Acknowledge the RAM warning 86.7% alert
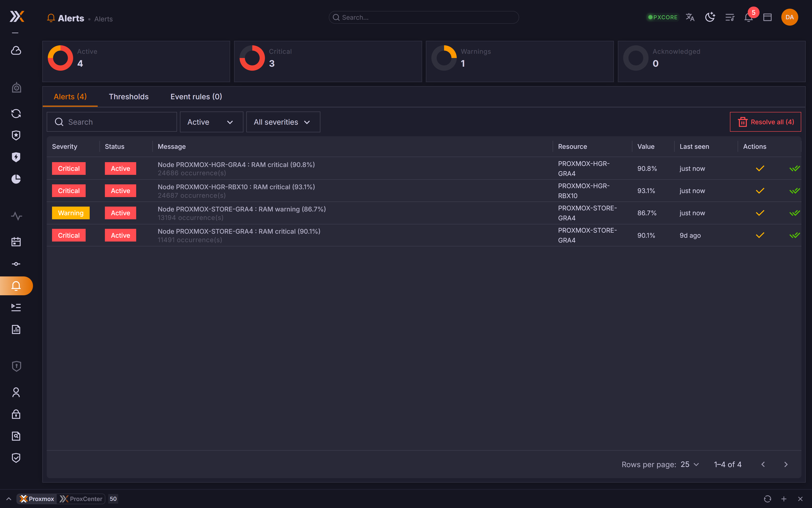The image size is (812, 508). coord(760,213)
